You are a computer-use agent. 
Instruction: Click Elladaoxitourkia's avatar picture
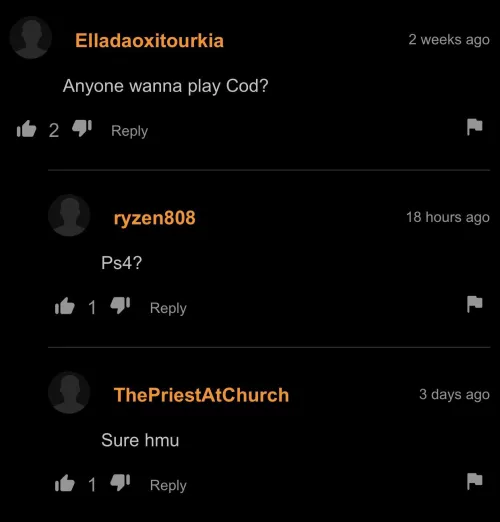click(x=31, y=38)
